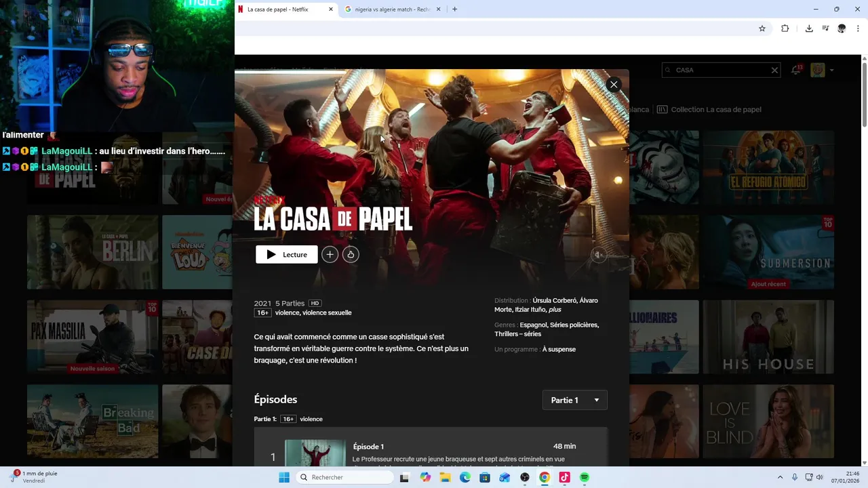Open Spotify from taskbar
The height and width of the screenshot is (488, 868).
[x=585, y=477]
